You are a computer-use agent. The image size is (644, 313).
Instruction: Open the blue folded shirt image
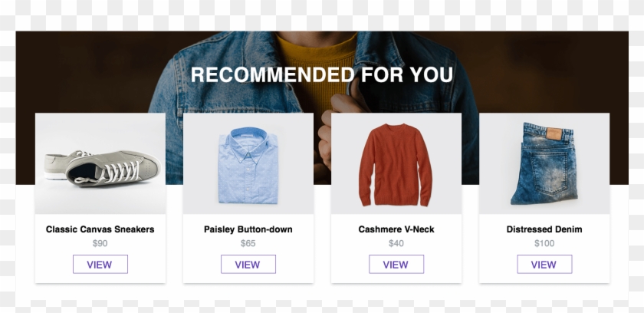[x=248, y=163]
